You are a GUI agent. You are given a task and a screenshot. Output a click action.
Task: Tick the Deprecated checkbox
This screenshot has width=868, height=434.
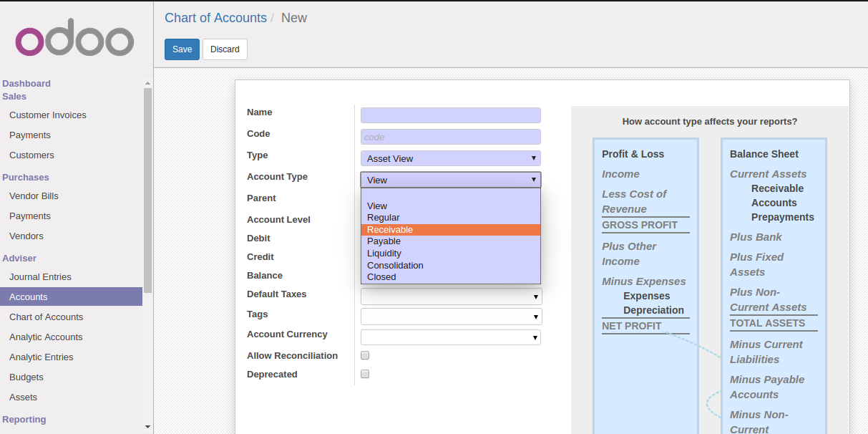tap(365, 374)
